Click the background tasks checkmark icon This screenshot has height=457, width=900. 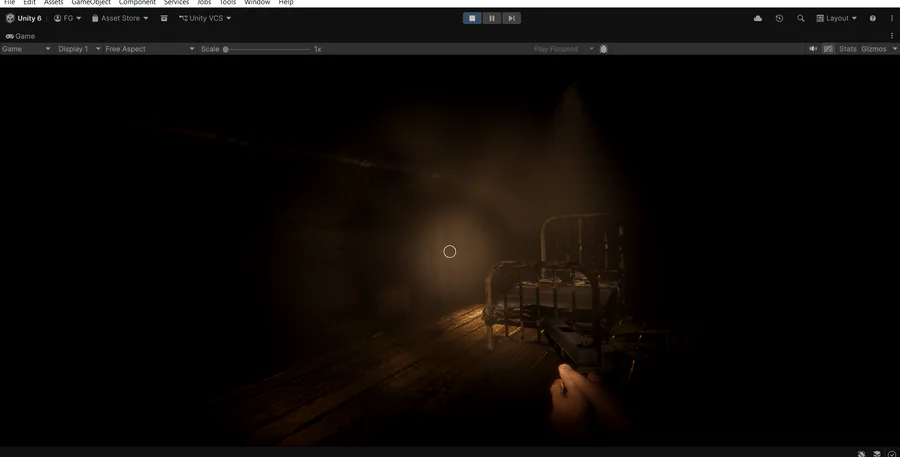(891, 454)
